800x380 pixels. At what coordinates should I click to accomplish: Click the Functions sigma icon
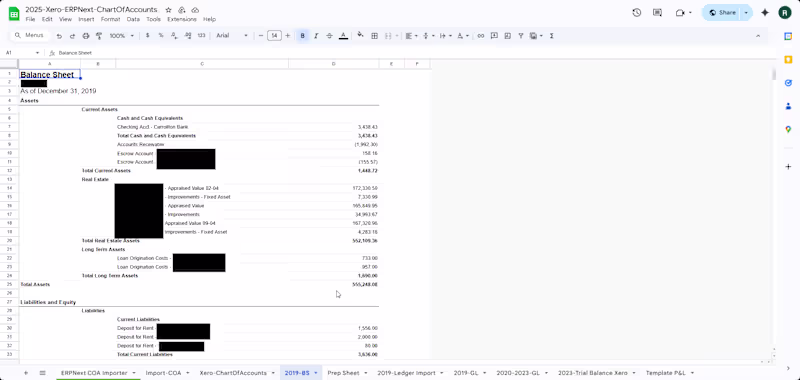pos(552,36)
